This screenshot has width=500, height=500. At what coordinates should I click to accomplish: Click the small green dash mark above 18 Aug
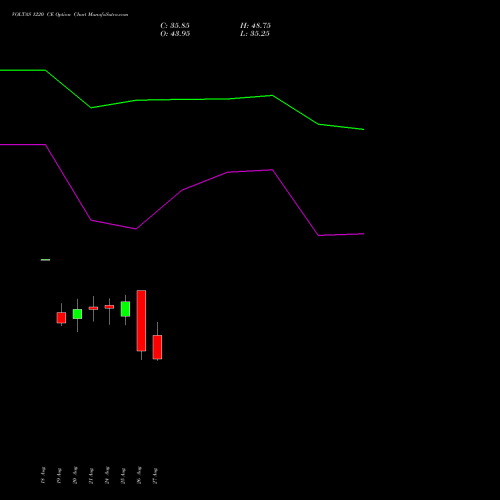point(45,260)
